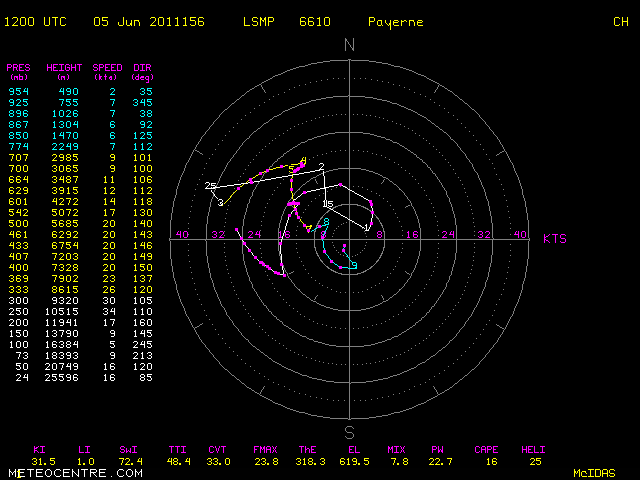
Task: Click the hodograph point labeled 25
Action: pos(210,186)
